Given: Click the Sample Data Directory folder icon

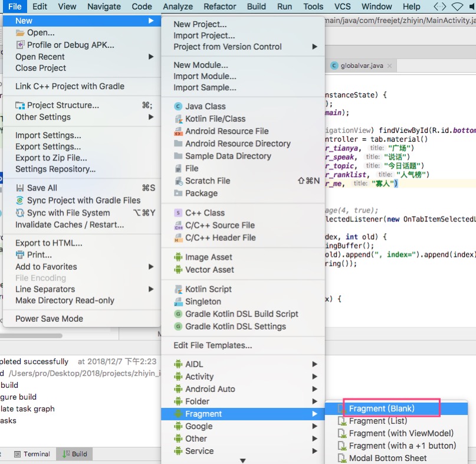Looking at the screenshot, I should point(178,156).
